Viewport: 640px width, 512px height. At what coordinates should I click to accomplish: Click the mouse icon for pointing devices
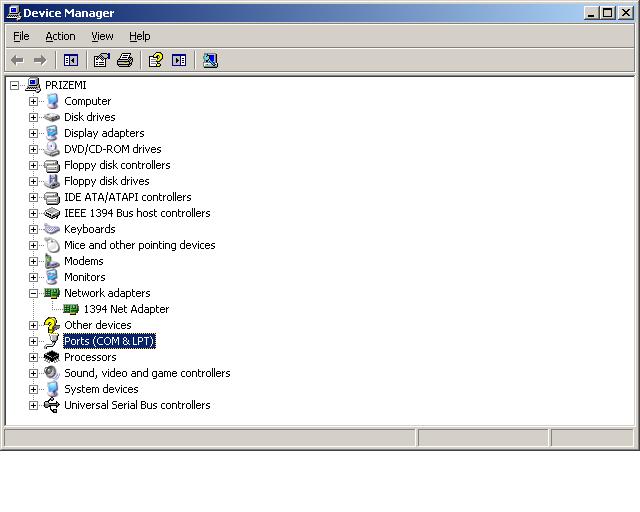(52, 245)
